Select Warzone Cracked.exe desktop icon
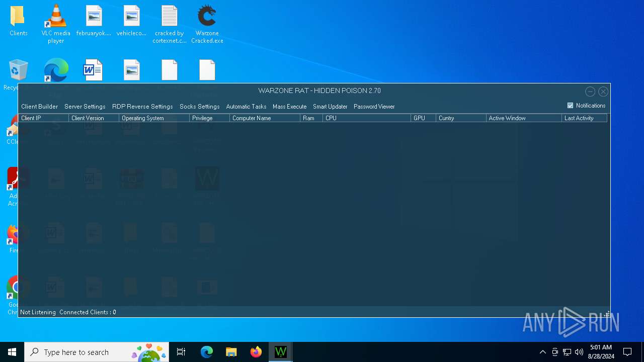The width and height of the screenshot is (644, 362). 207,24
